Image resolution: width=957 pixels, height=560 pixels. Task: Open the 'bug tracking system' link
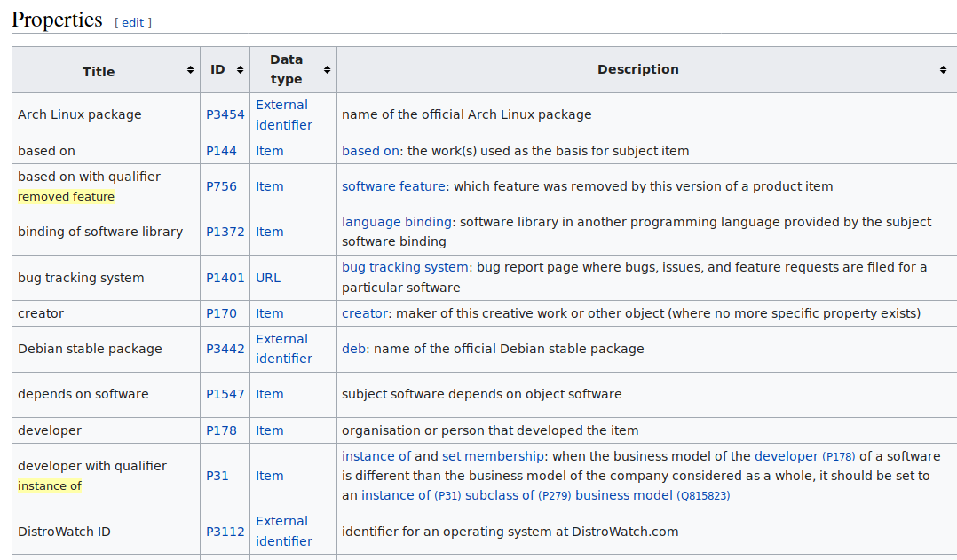(x=404, y=266)
